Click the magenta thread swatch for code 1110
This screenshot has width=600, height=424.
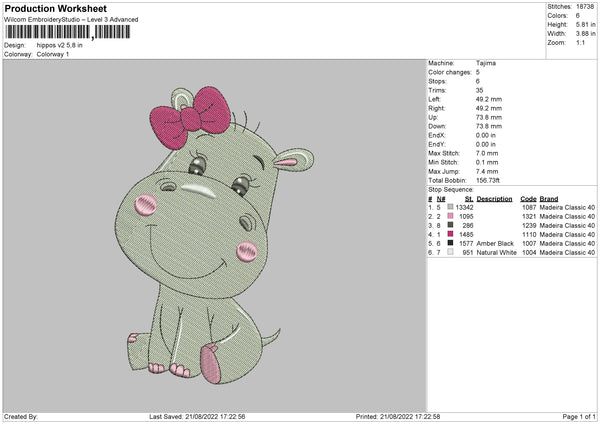(450, 234)
